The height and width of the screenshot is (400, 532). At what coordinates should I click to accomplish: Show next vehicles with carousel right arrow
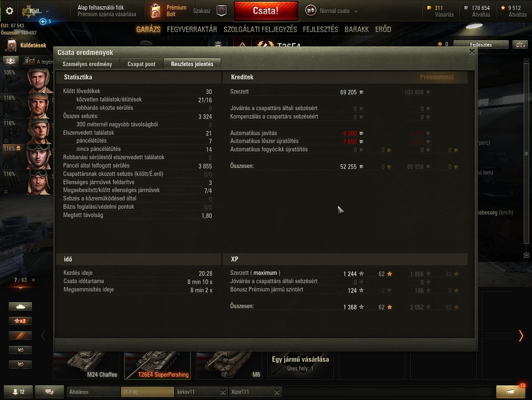pyautogui.click(x=521, y=336)
